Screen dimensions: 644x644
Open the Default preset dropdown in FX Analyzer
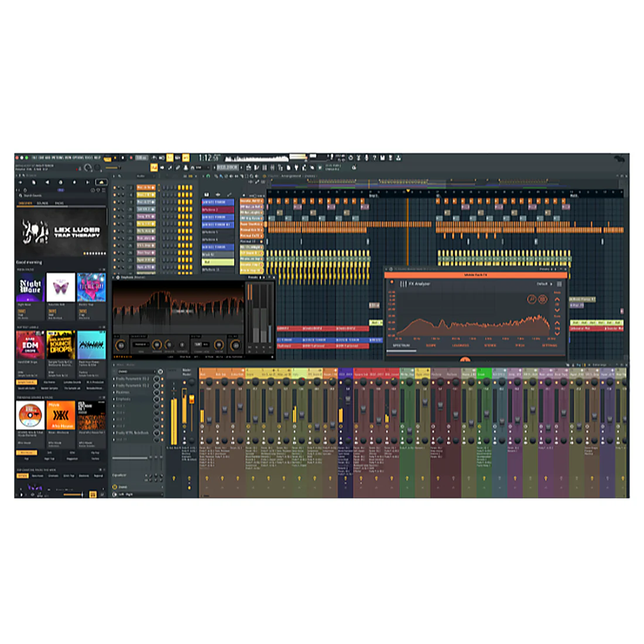544,284
